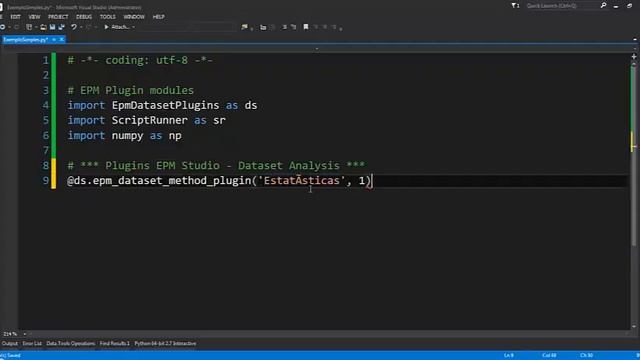Click the editor vertical scrollbar thumb
640x360 pixels.
633,155
